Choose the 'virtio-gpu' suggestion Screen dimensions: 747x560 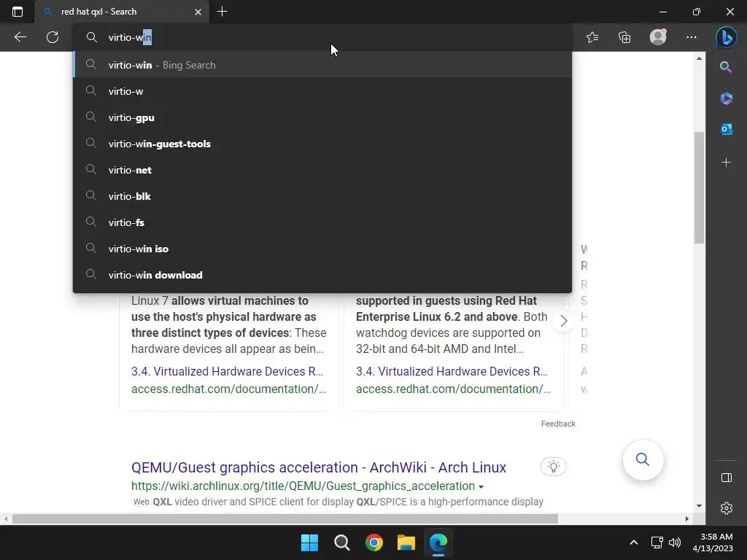click(x=322, y=117)
